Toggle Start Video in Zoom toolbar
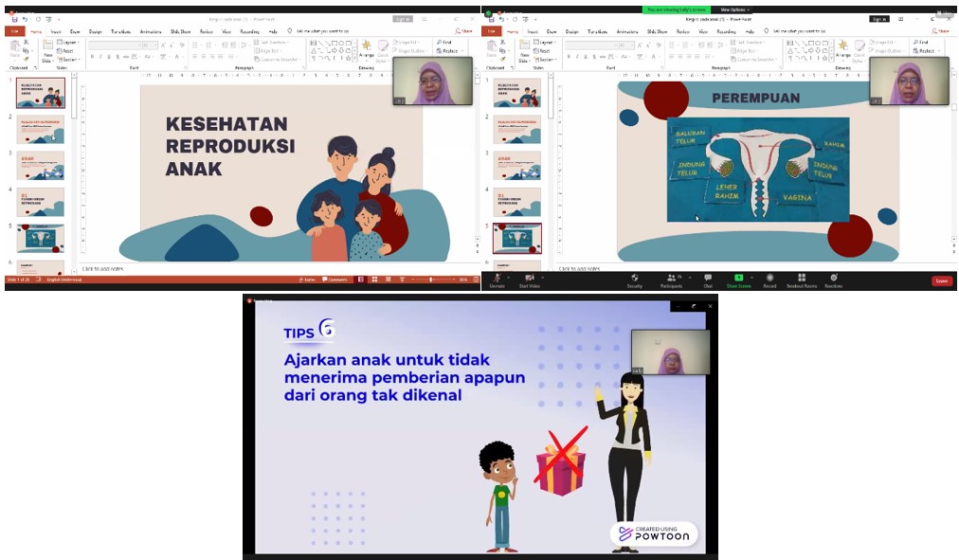Image resolution: width=959 pixels, height=560 pixels. [528, 279]
